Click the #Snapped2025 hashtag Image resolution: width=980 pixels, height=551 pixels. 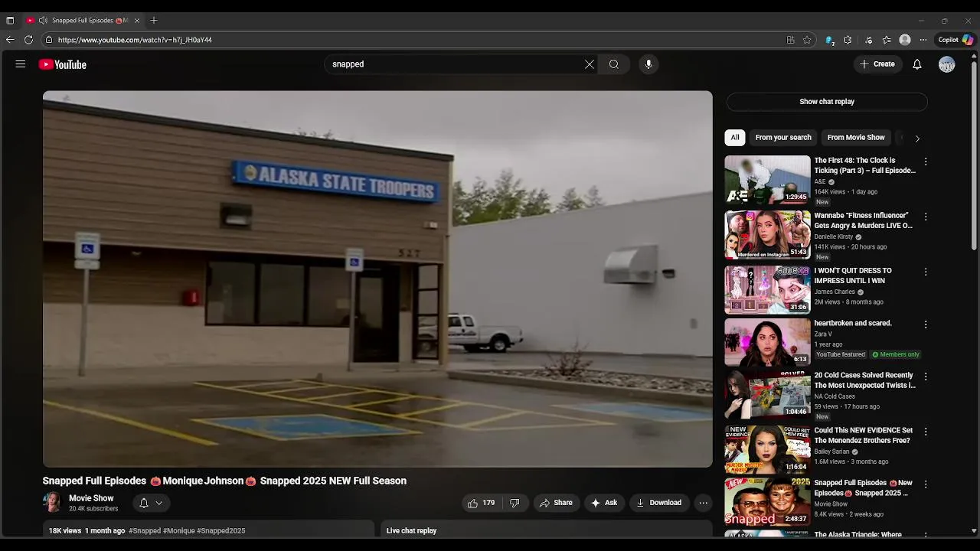pyautogui.click(x=221, y=530)
